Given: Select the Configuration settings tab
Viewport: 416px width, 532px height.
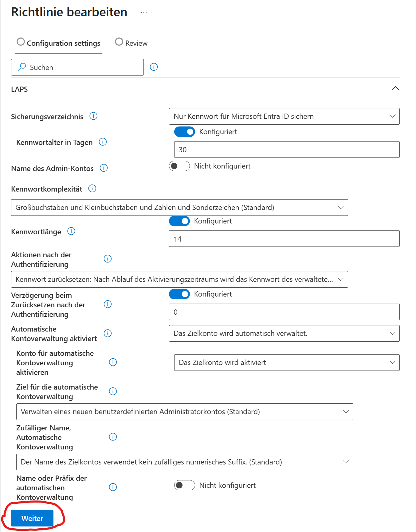Looking at the screenshot, I should coord(59,43).
